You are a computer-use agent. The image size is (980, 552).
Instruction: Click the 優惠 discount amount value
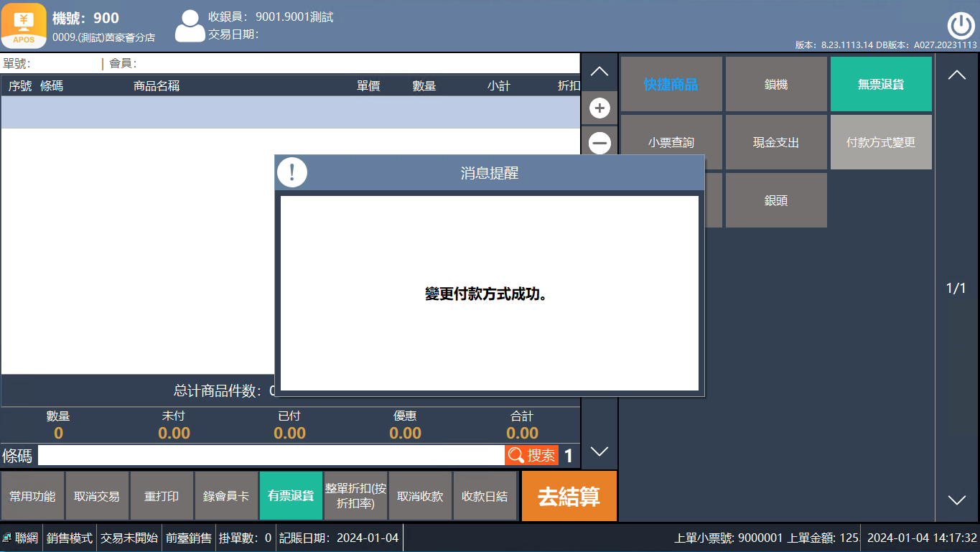[406, 433]
